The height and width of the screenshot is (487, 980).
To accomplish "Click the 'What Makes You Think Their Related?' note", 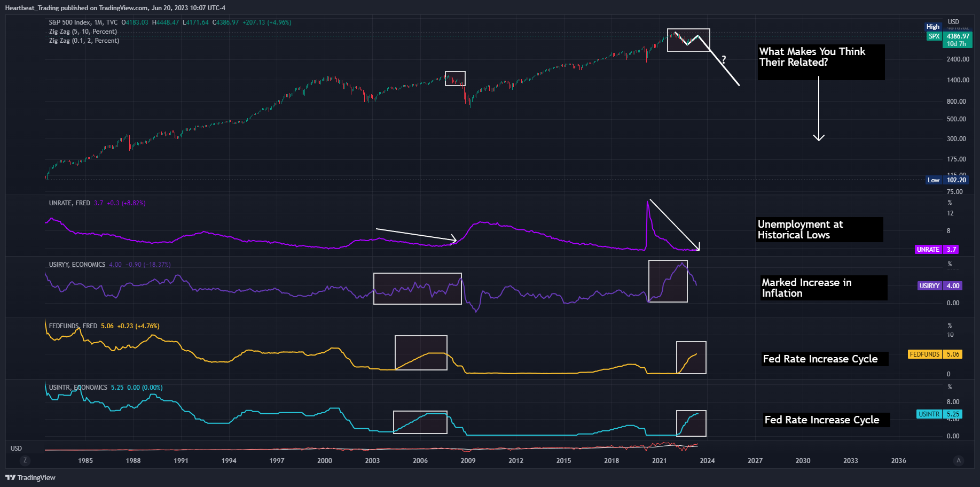I will point(821,62).
